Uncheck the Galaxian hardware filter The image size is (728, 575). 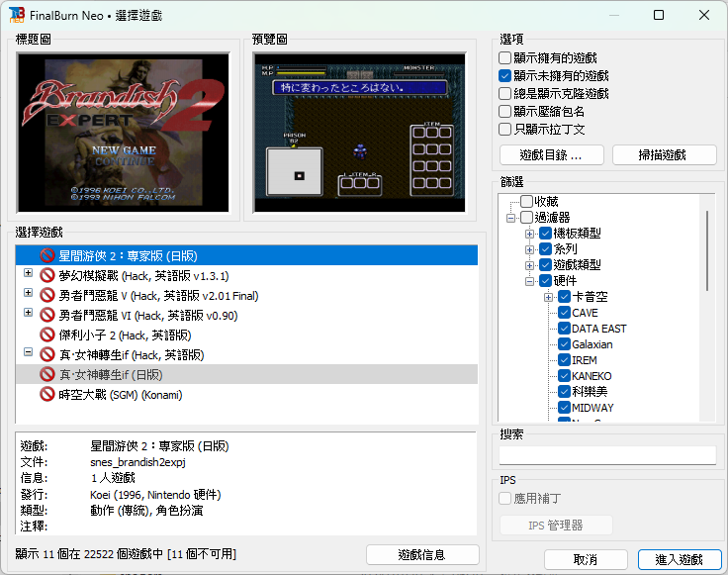coord(564,343)
